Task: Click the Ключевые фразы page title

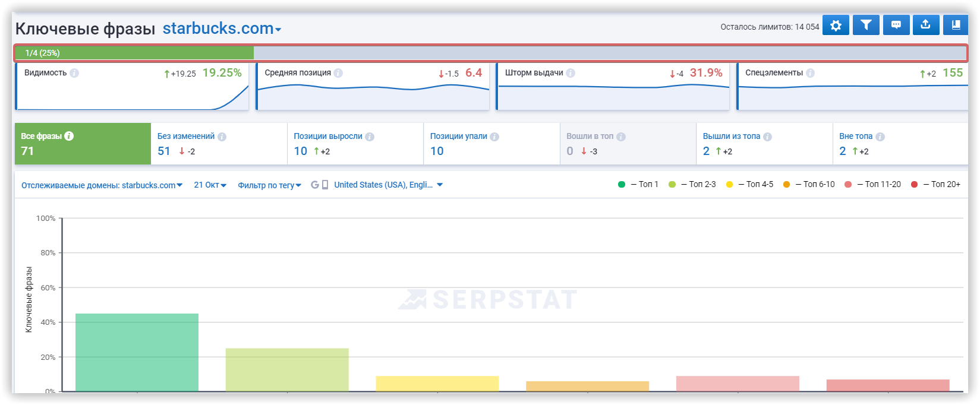Action: 85,29
